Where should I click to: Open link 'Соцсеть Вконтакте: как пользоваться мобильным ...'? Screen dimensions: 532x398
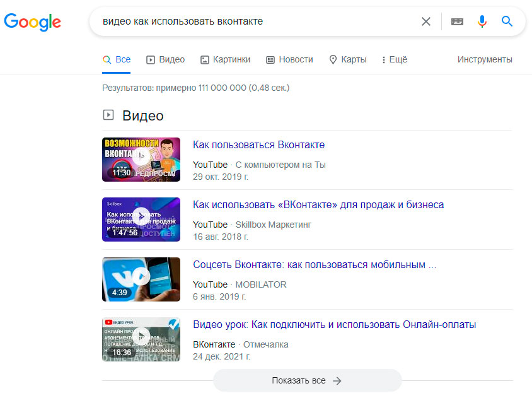(315, 264)
